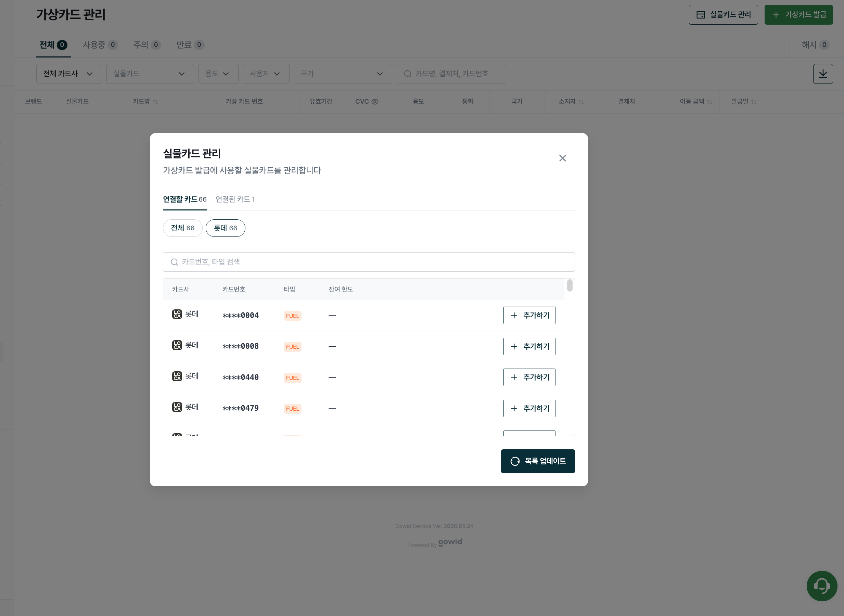Switch to 연결된 카드 1 tab

coord(235,199)
